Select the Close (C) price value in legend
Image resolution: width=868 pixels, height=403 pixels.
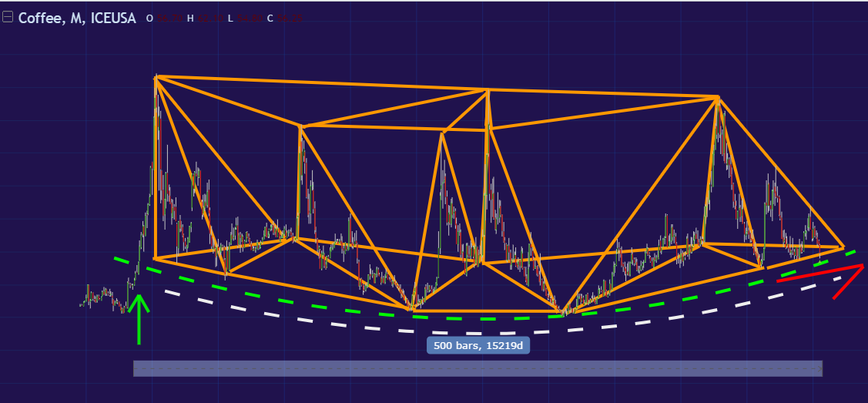pyautogui.click(x=289, y=18)
